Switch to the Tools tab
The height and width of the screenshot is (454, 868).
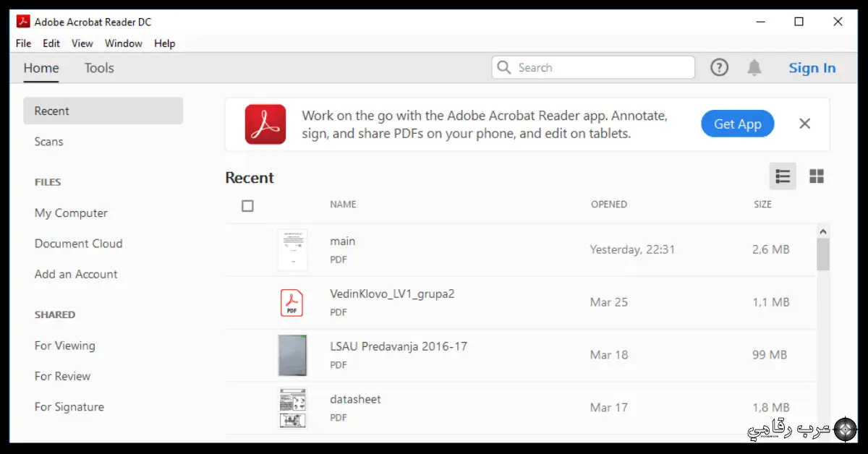(x=98, y=68)
